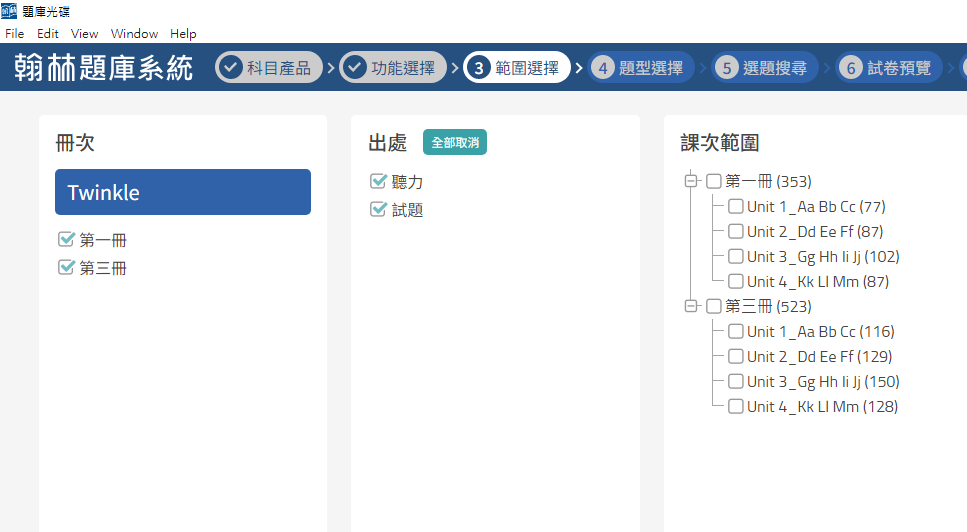Check Unit 1_Aa Bb Cc (77)
The height and width of the screenshot is (532, 967).
(736, 206)
